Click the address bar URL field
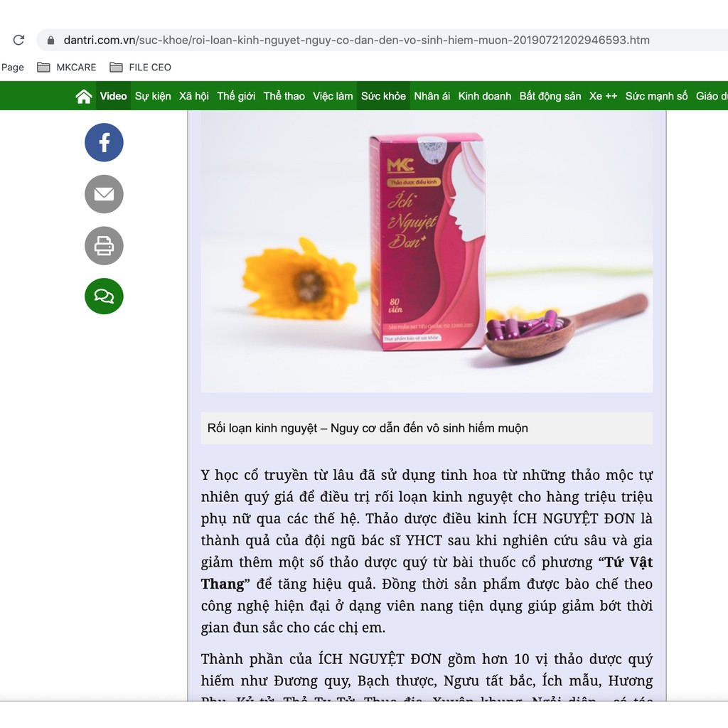Viewport: 728px width, 728px height. pyautogui.click(x=382, y=40)
